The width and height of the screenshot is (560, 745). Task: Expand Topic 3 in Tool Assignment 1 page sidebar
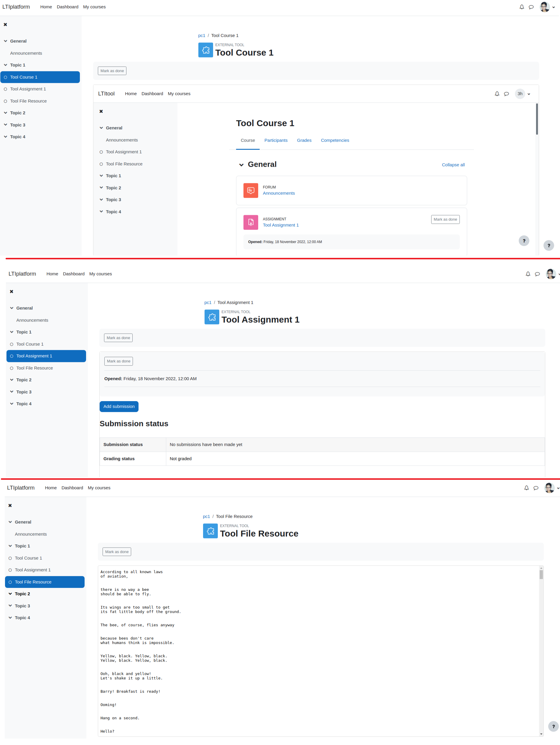pyautogui.click(x=11, y=392)
